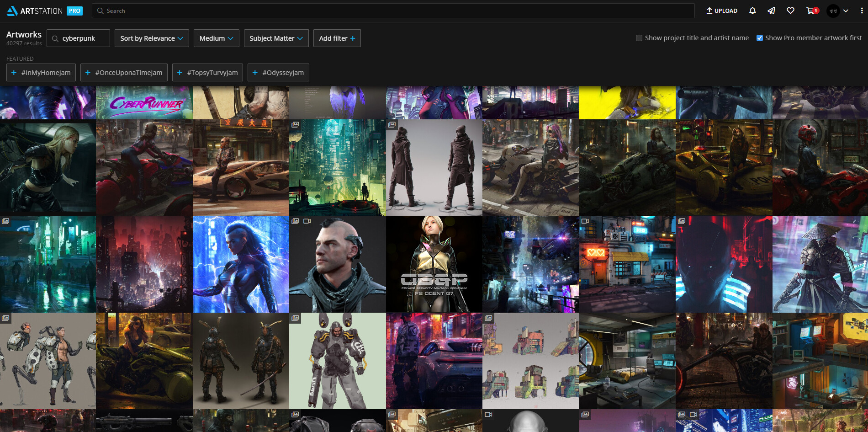
Task: Click the UPLOAD button
Action: (722, 10)
